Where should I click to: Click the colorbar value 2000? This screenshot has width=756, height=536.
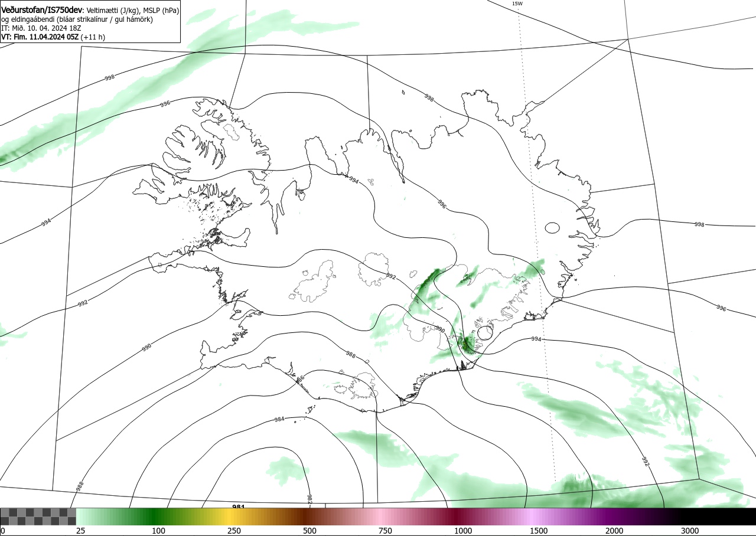point(614,531)
